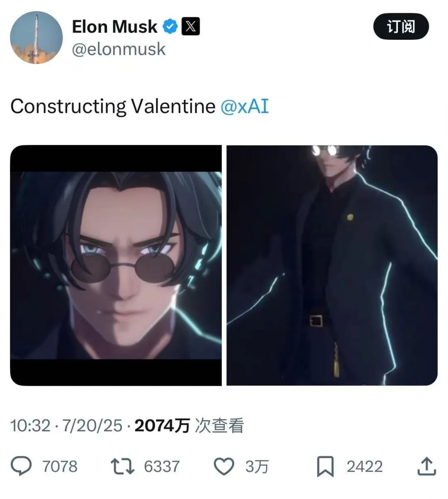The image size is (448, 499).
Task: Click the 2422 bookmarks count
Action: [x=364, y=467]
